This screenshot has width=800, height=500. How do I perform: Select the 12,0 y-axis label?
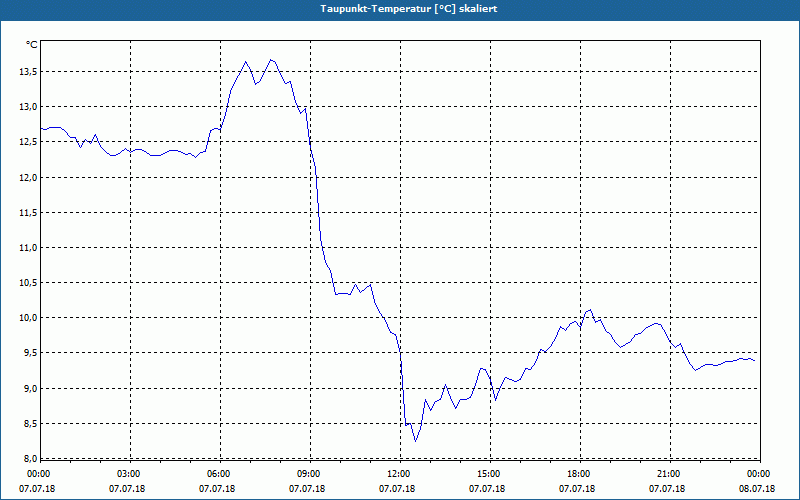pyautogui.click(x=28, y=178)
